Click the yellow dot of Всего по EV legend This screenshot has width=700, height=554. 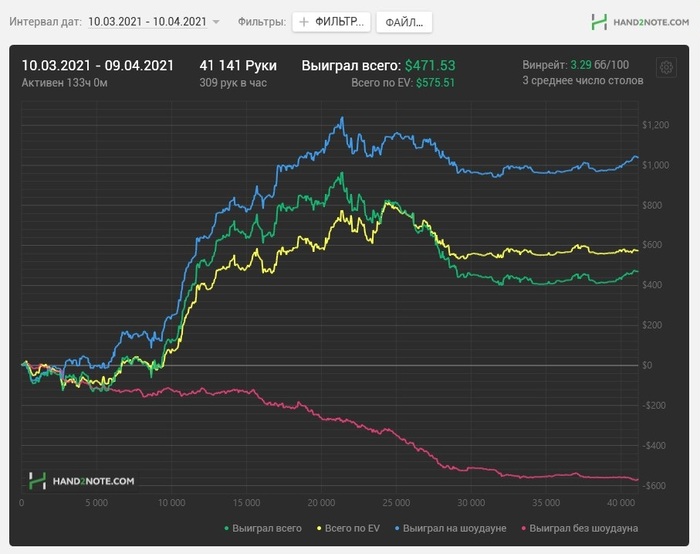(319, 529)
